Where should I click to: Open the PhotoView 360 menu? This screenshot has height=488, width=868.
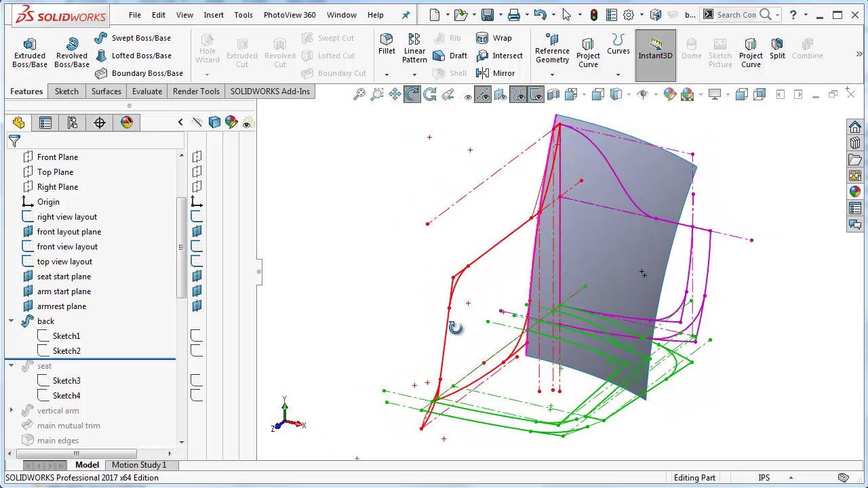pos(290,15)
